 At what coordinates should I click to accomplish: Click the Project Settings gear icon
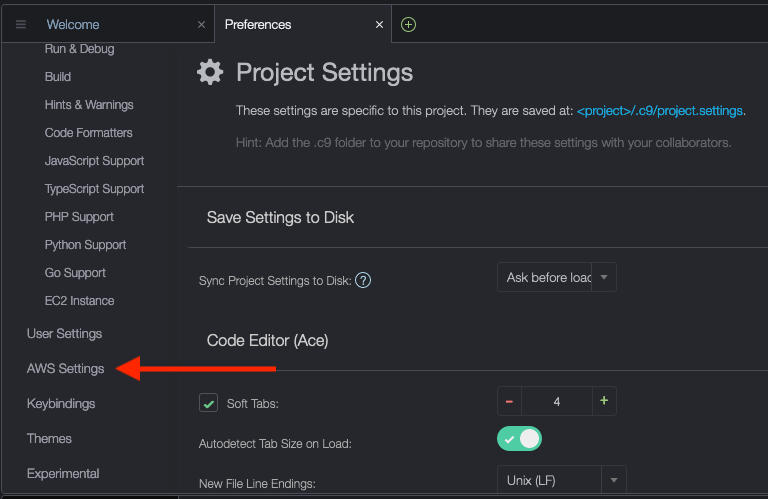click(210, 72)
